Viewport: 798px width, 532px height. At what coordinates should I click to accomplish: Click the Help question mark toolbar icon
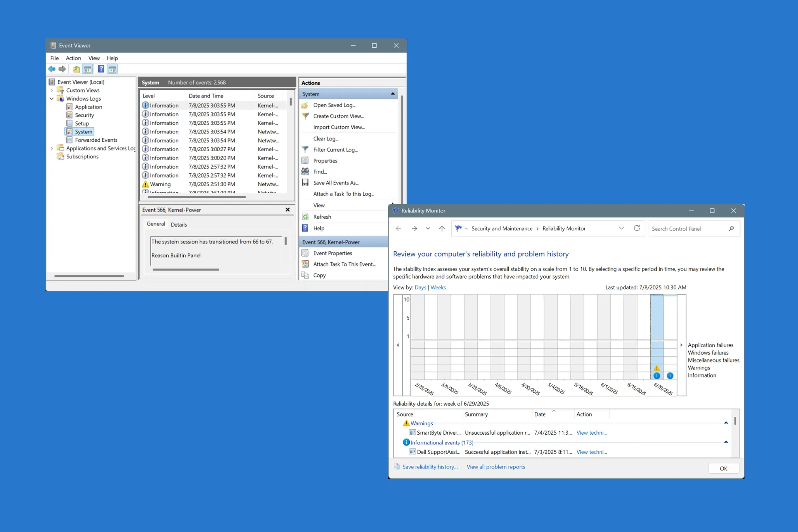coord(101,69)
